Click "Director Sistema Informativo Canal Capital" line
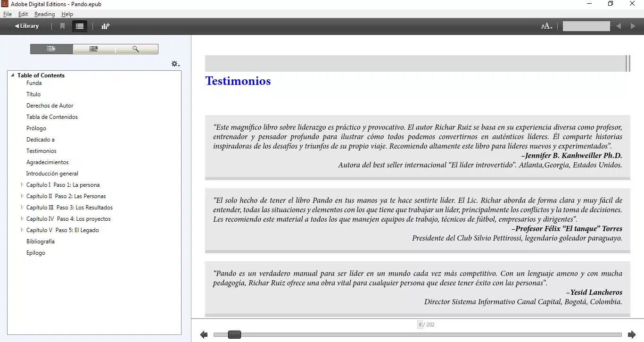 click(x=523, y=302)
